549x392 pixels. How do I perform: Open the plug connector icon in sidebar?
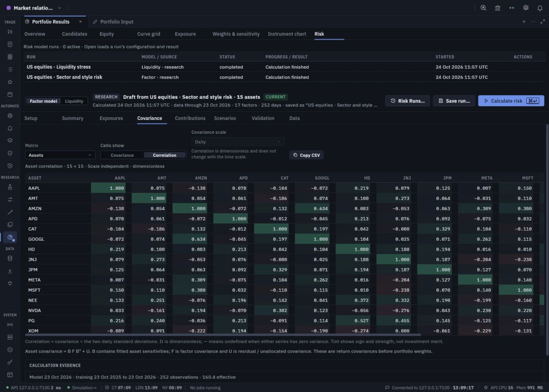tap(10, 283)
